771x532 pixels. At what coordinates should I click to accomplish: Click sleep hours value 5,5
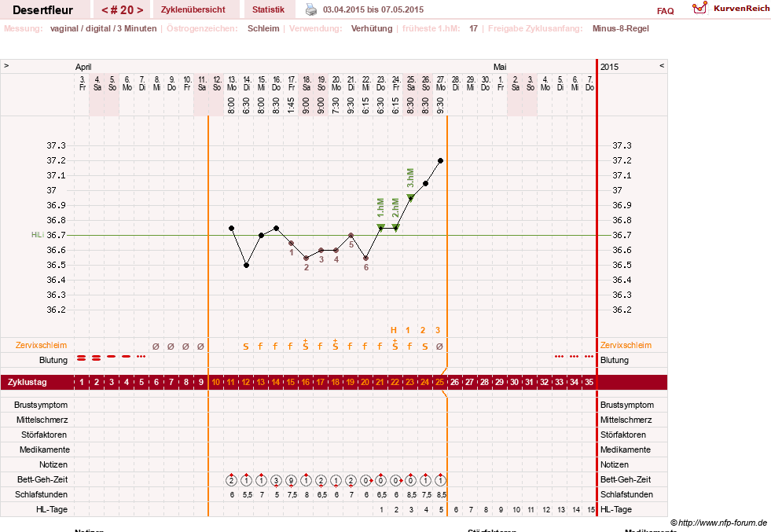pyautogui.click(x=248, y=495)
